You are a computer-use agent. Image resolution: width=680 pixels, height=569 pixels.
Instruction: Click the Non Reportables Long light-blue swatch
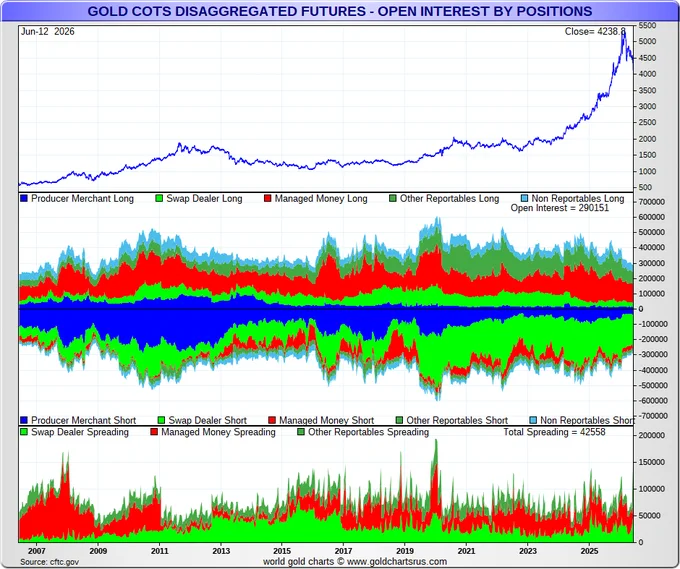coord(524,199)
